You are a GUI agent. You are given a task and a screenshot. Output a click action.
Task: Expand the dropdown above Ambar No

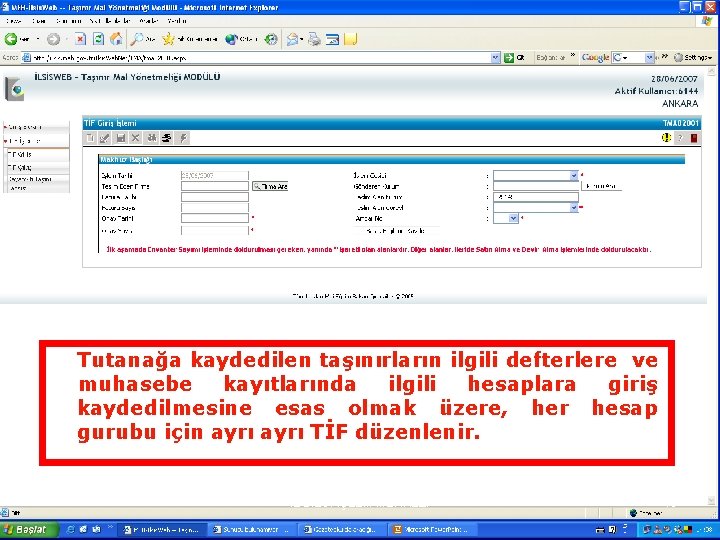click(x=574, y=208)
